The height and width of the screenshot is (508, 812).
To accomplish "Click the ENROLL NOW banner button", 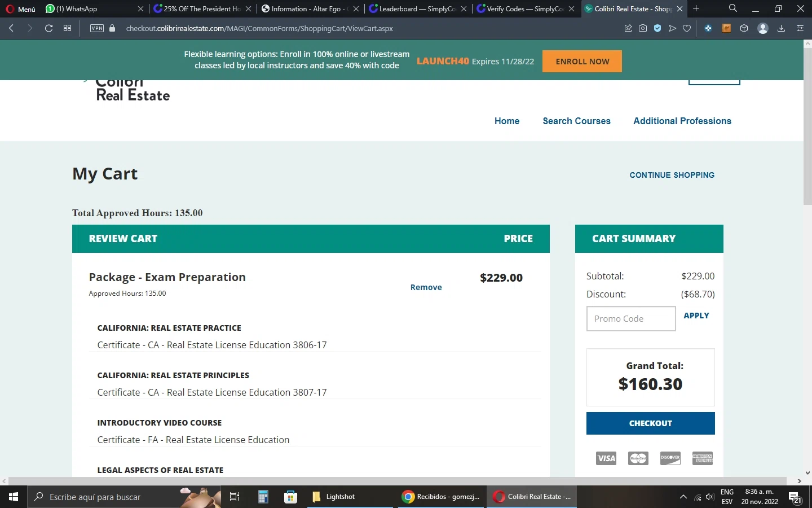I will coord(582,62).
